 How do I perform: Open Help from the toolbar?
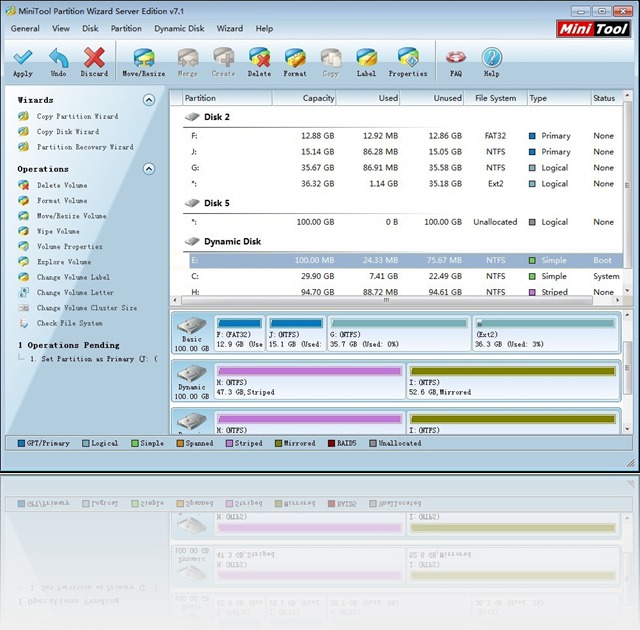pyautogui.click(x=491, y=62)
